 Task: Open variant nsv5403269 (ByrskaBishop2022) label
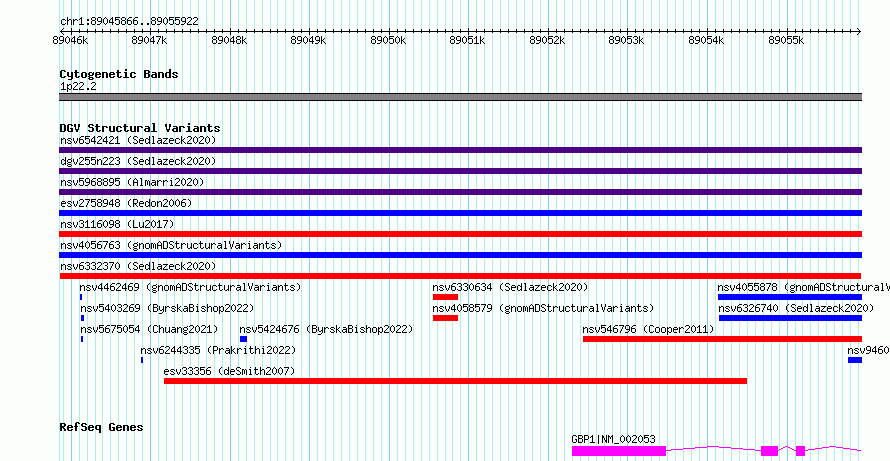coord(167,308)
